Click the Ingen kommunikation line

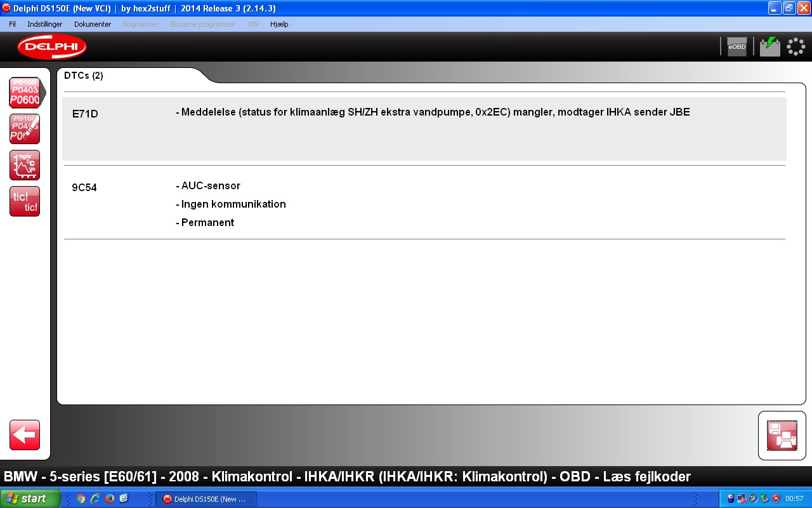[231, 204]
